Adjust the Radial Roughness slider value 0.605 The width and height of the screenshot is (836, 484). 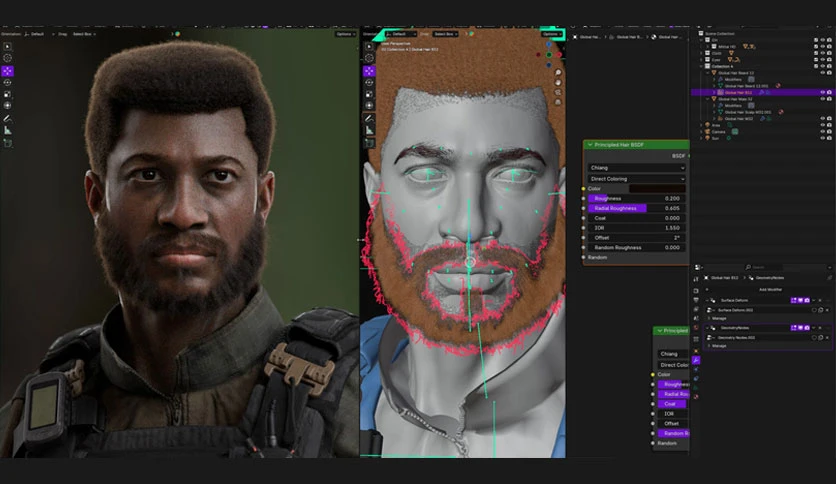point(637,208)
